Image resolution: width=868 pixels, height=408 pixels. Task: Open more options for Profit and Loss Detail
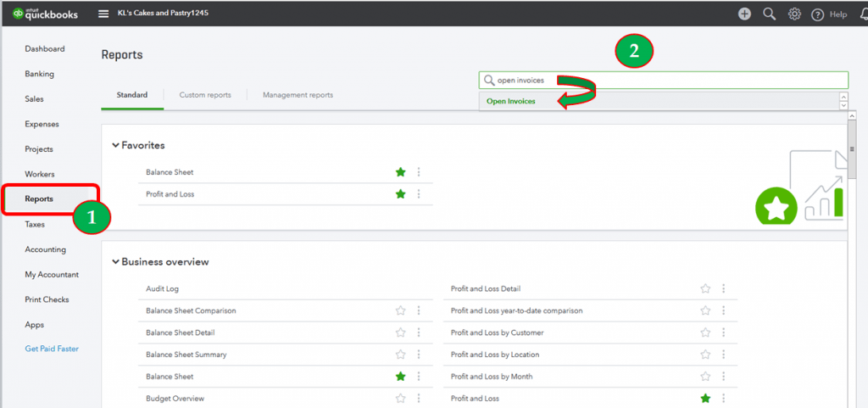point(723,288)
